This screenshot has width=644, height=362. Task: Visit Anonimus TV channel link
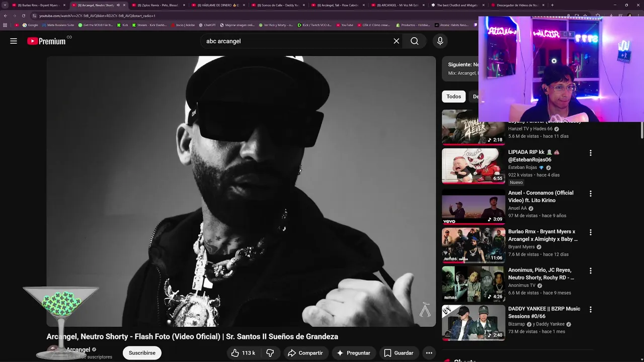[522, 286]
